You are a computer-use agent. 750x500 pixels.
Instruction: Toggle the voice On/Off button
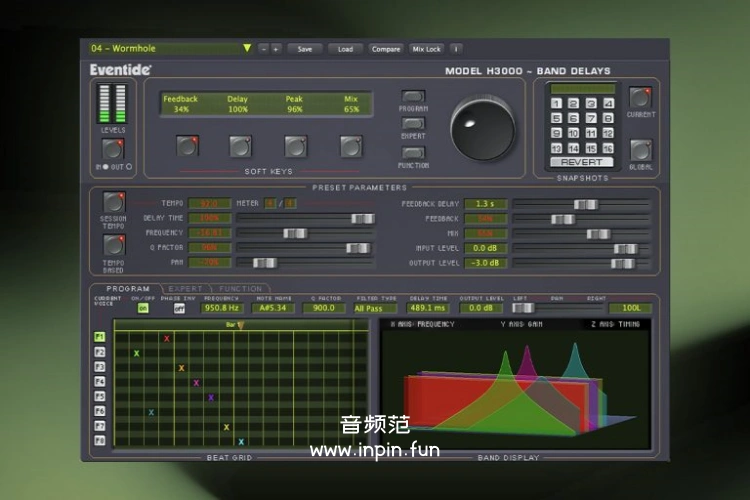click(143, 309)
